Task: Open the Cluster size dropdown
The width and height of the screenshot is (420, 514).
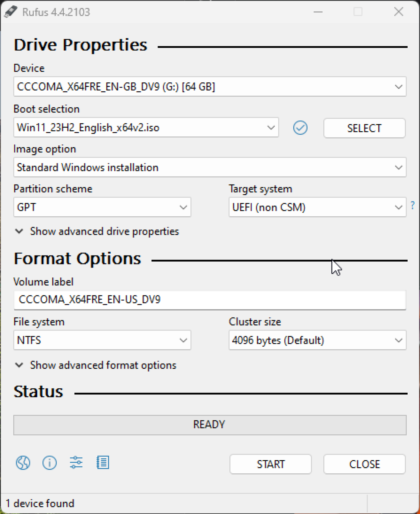Action: (317, 340)
